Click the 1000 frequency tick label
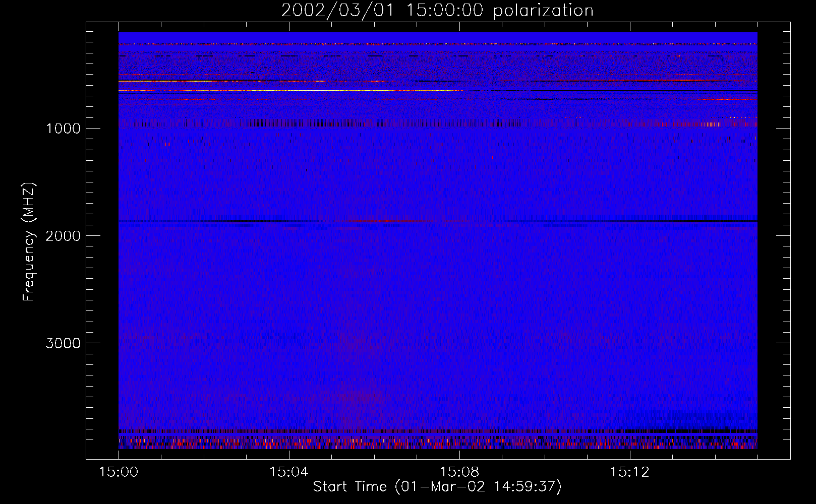This screenshot has width=816, height=504. coord(63,129)
